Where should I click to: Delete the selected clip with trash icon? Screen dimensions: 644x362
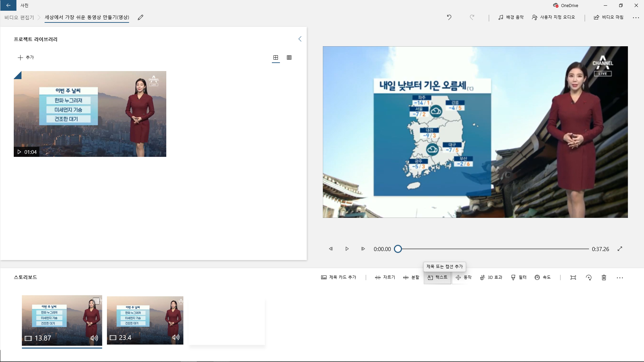tap(604, 278)
